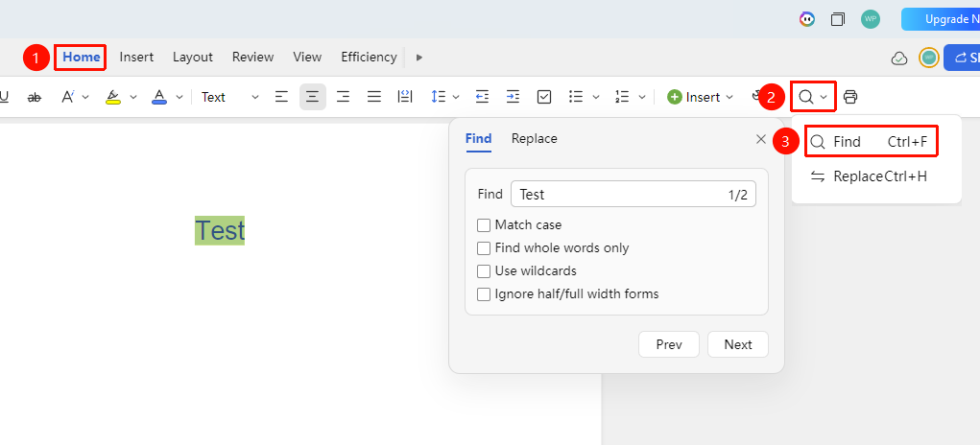Open the font color dropdown arrow
Image resolution: width=980 pixels, height=445 pixels.
tap(179, 98)
